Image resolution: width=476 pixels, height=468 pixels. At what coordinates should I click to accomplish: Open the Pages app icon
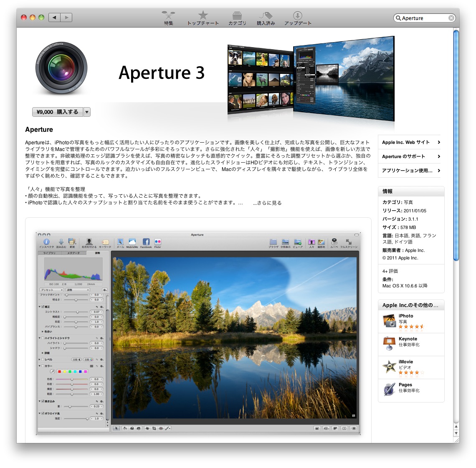click(x=389, y=390)
